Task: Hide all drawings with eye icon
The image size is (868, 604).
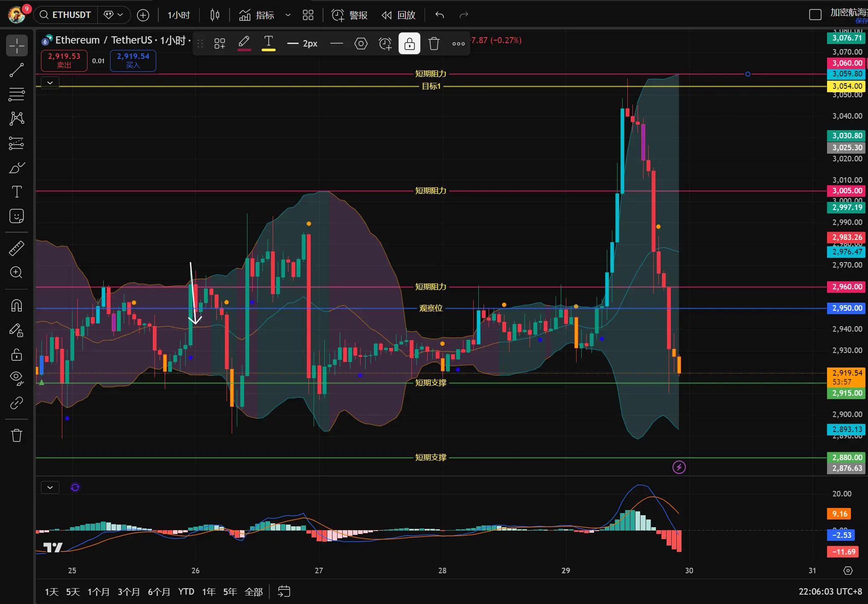Action: click(17, 378)
